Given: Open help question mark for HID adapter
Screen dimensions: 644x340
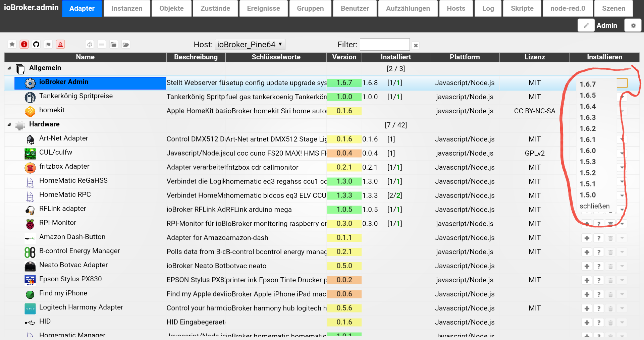Looking at the screenshot, I should (x=599, y=323).
